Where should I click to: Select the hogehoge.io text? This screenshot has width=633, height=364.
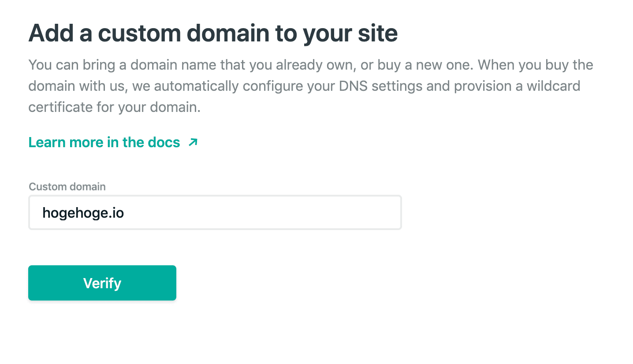pos(83,212)
